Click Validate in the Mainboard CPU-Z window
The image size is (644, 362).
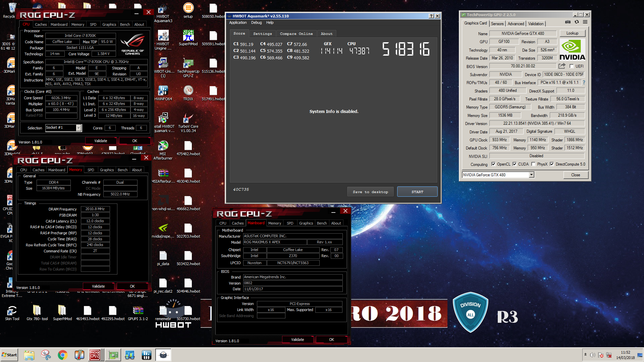click(x=298, y=340)
